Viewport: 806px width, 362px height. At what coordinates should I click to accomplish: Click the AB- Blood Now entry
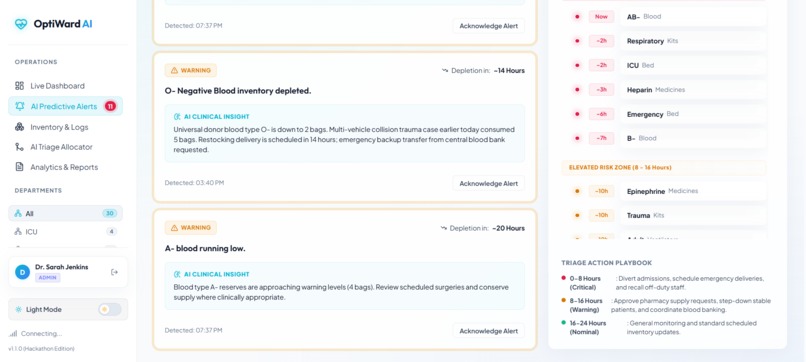point(693,16)
